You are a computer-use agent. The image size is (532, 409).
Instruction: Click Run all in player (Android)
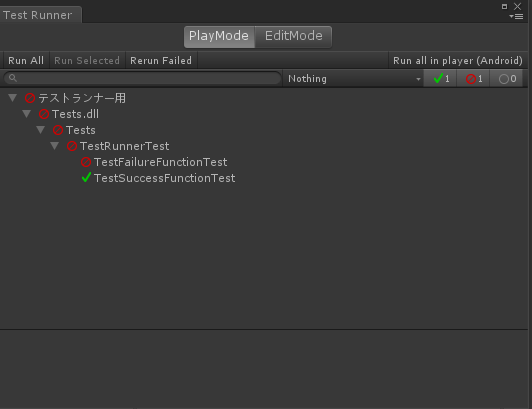pos(458,60)
